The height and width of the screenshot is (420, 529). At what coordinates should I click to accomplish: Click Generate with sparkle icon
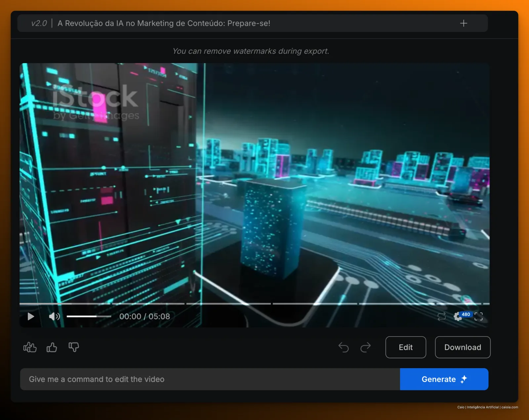click(444, 379)
